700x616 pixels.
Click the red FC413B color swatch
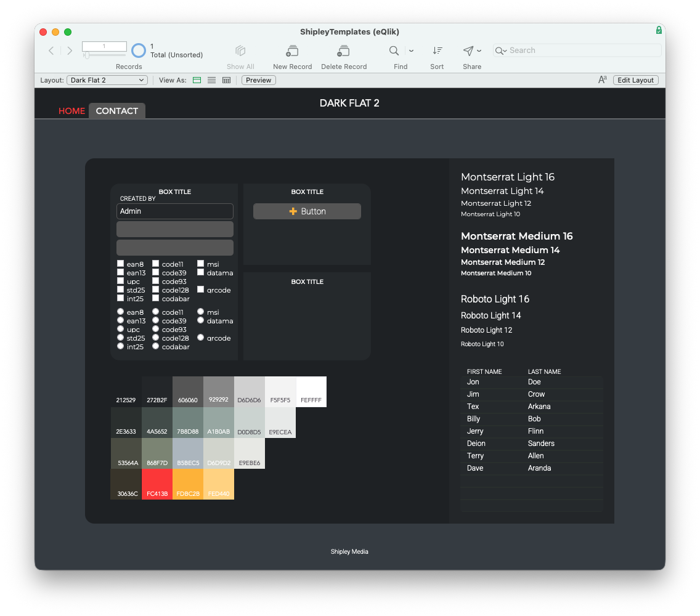[x=157, y=484]
